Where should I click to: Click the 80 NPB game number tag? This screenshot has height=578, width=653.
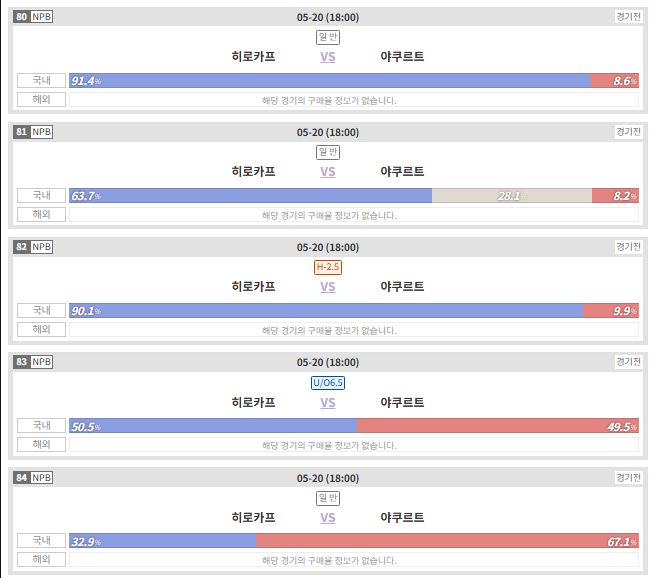33,17
